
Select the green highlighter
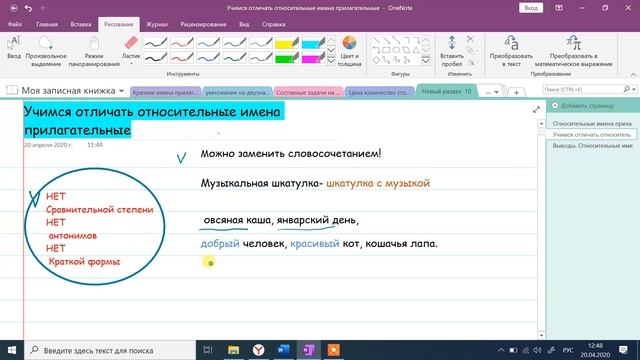(287, 58)
